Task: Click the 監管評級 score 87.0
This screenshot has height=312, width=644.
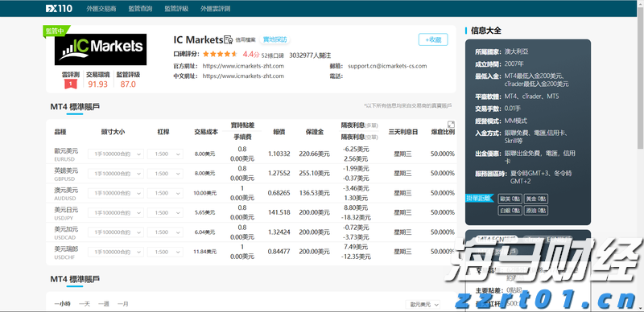Action: click(128, 84)
